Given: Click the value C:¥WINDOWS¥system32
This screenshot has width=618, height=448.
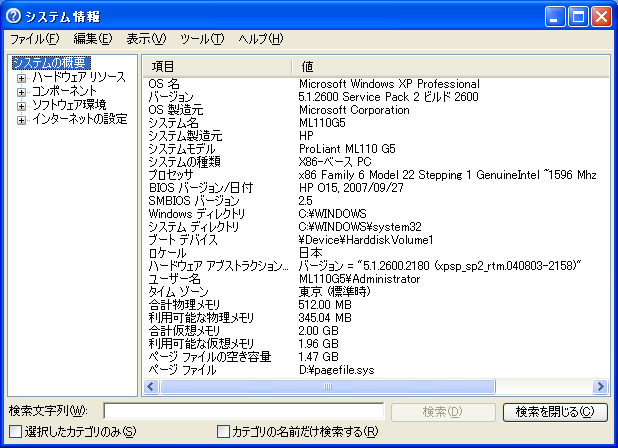Looking at the screenshot, I should [360, 227].
